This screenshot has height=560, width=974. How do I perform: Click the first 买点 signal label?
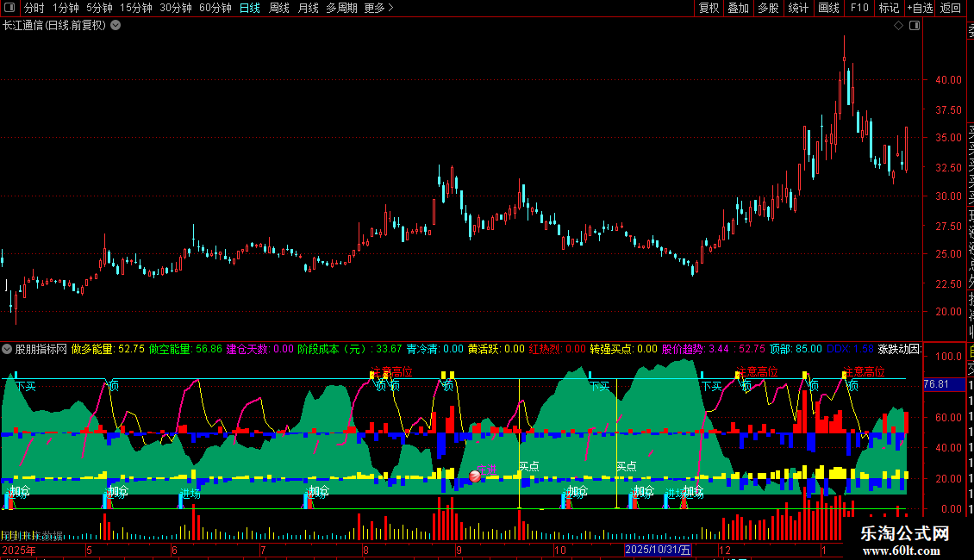tap(528, 465)
